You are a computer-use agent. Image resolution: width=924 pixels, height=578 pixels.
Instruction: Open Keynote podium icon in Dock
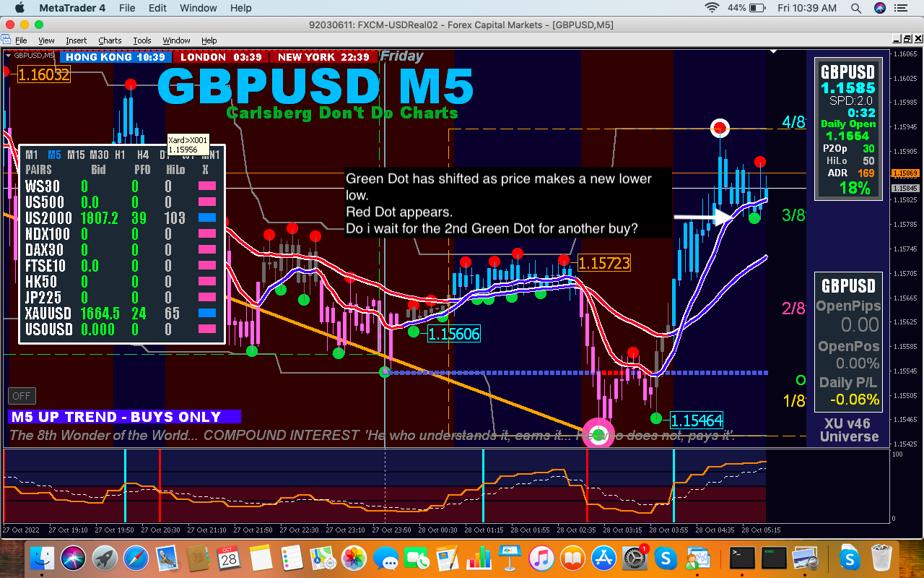click(510, 558)
